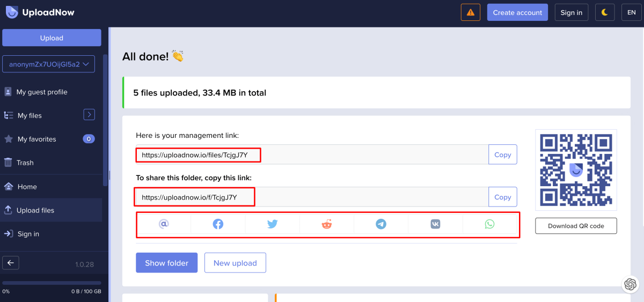Share the folder on VK
Image resolution: width=644 pixels, height=302 pixels.
click(x=435, y=224)
